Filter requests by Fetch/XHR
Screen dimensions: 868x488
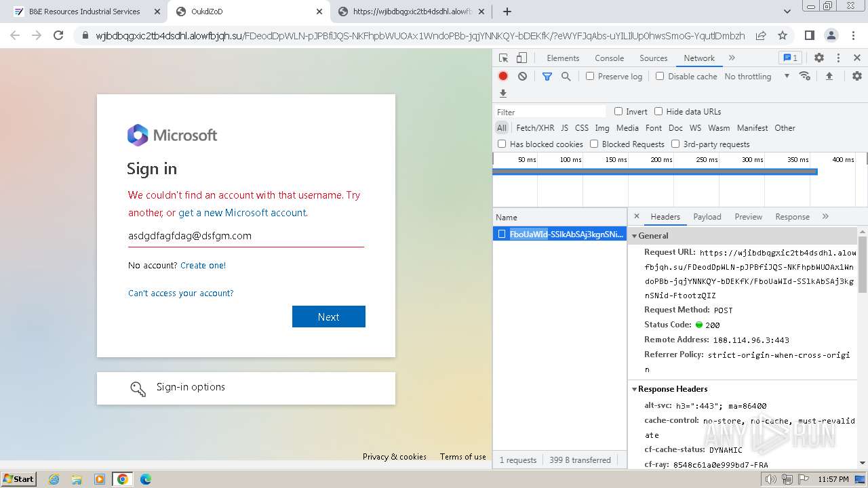click(535, 127)
